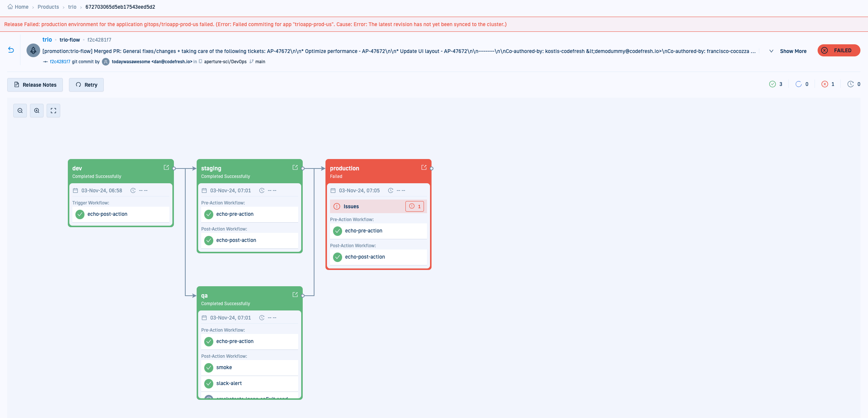This screenshot has width=868, height=418.
Task: Zoom in on the graph canvas
Action: point(37,111)
